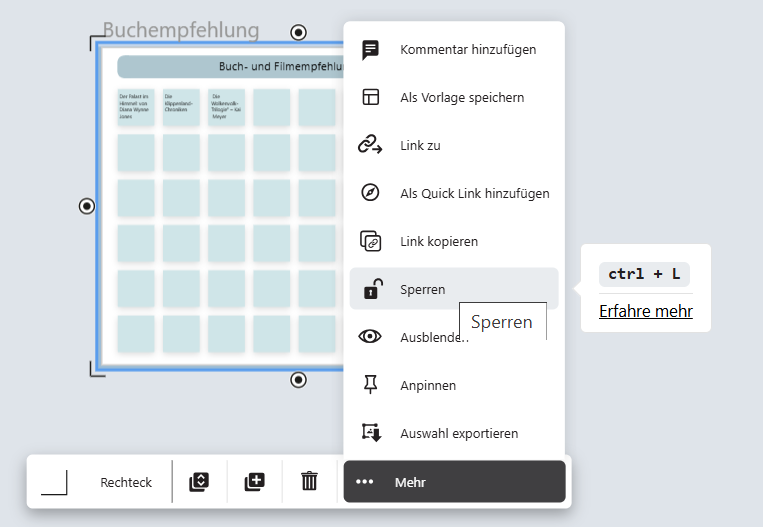Select Als Vorlage speichern from the menu
763x527 pixels.
pyautogui.click(x=462, y=97)
